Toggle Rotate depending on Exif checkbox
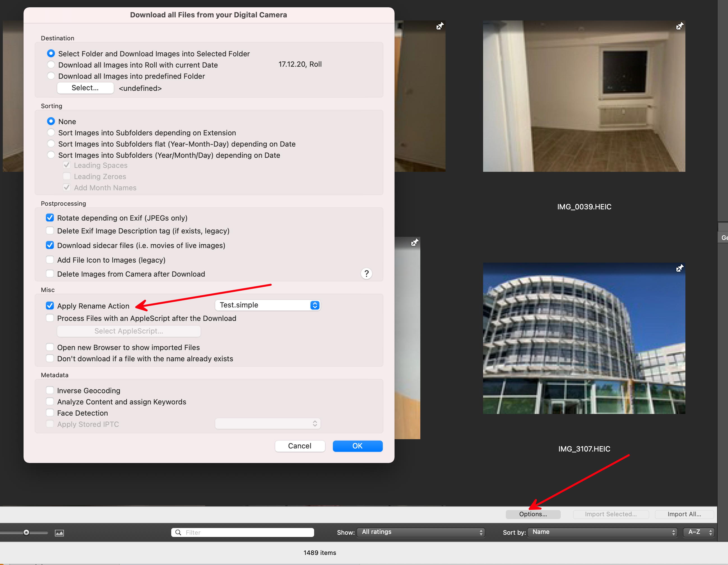728x565 pixels. pos(50,217)
